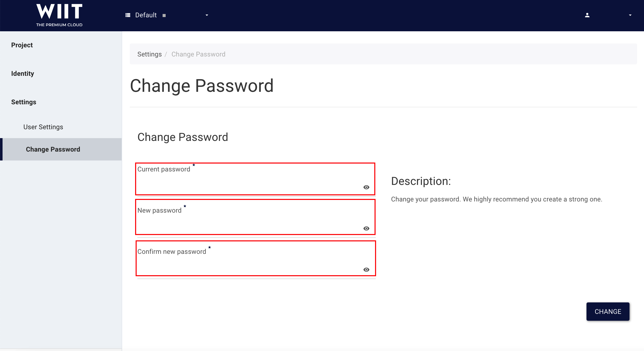Show the current password via eye icon
This screenshot has width=644, height=351.
coord(366,187)
